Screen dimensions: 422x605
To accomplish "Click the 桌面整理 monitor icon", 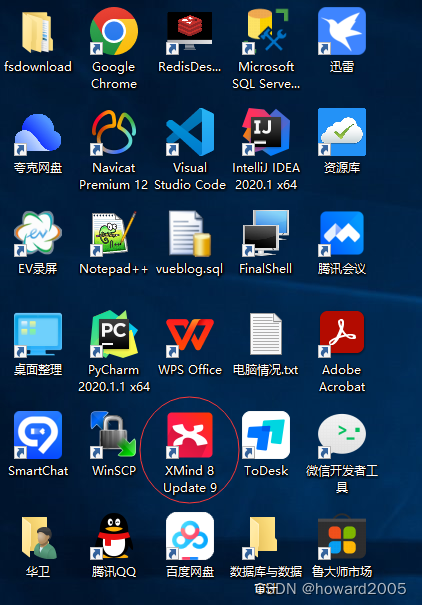I will click(x=37, y=334).
